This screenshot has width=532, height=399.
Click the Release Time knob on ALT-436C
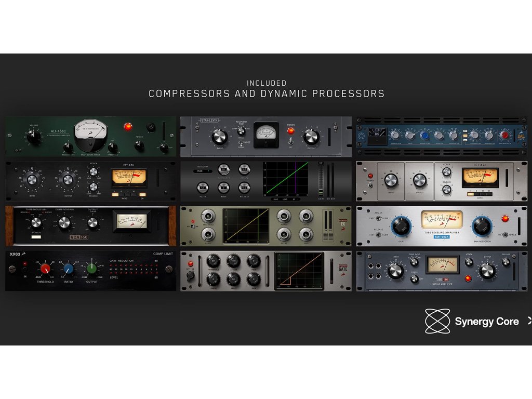tap(68, 148)
